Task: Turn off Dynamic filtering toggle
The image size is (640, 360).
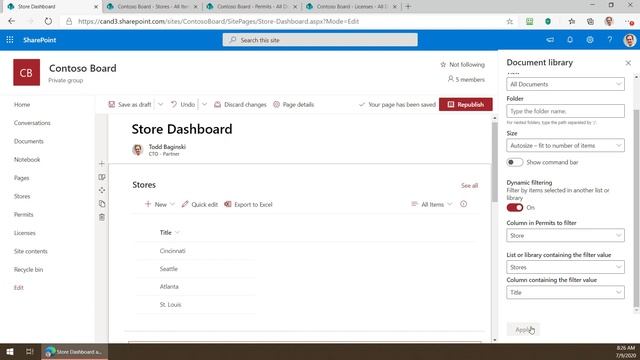Action: (515, 207)
